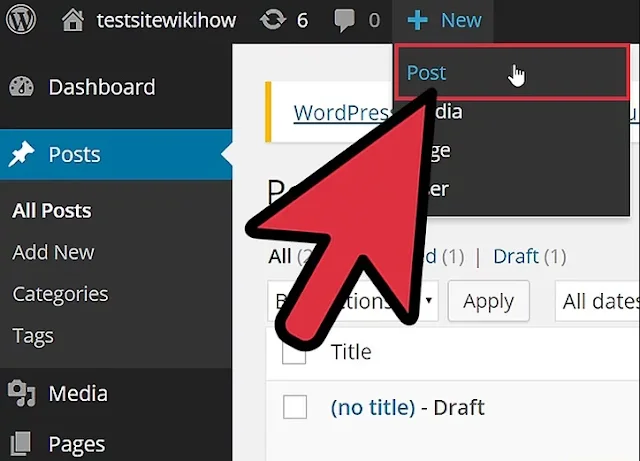Click the WordPress logo icon
640x461 pixels.
21,19
